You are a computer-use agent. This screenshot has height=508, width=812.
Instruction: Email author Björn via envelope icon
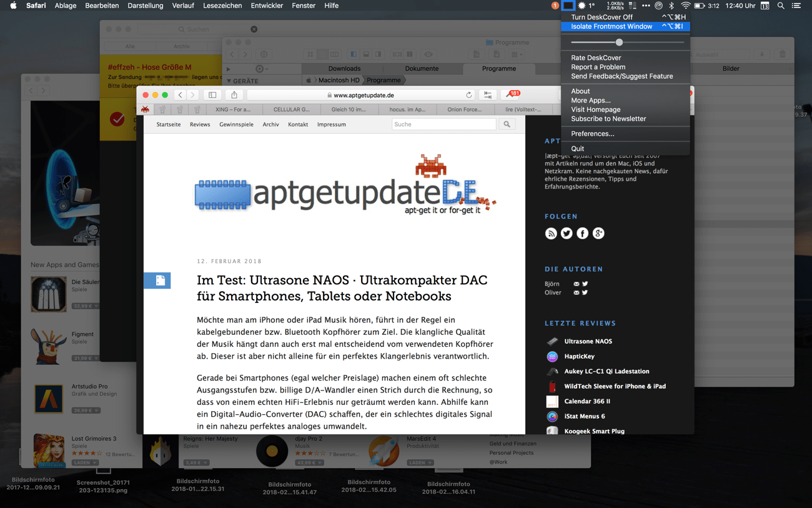coord(576,284)
